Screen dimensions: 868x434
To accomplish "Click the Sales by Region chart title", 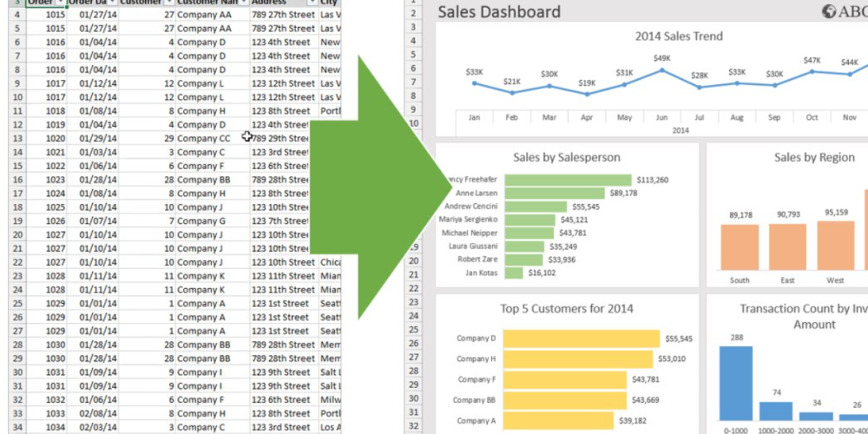I will [813, 157].
